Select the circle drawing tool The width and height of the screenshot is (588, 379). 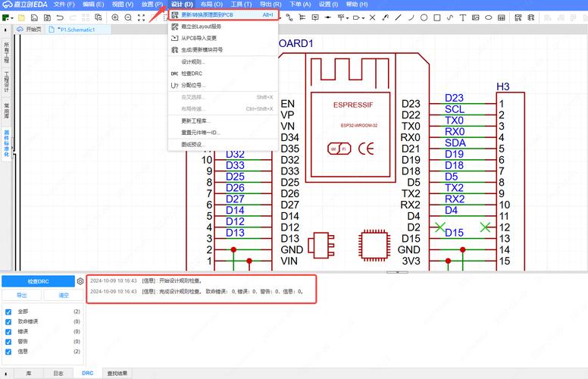click(424, 17)
